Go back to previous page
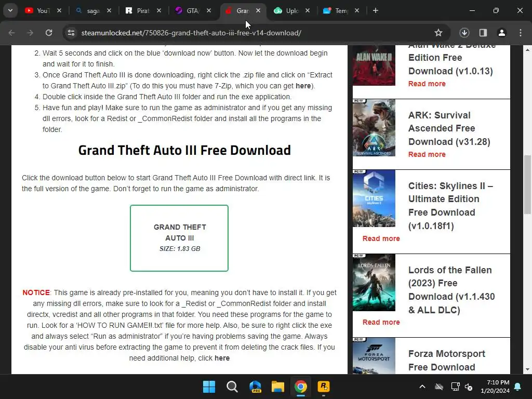Image resolution: width=532 pixels, height=399 pixels. 11,33
